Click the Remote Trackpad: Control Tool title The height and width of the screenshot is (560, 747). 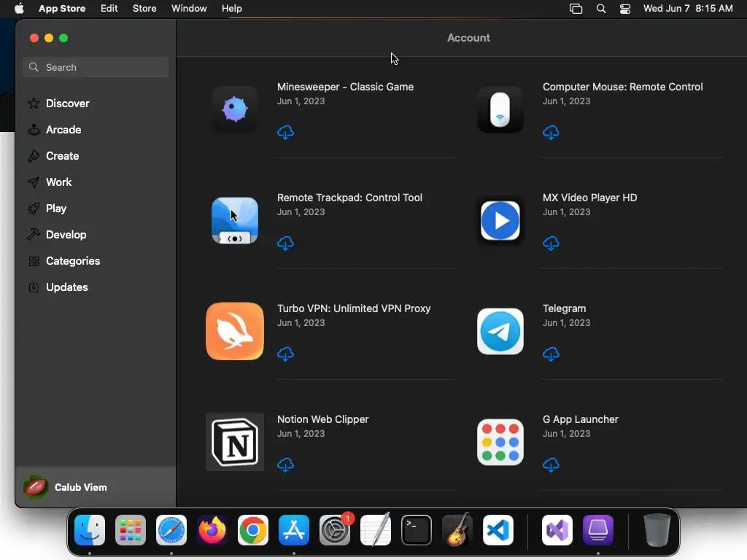pos(349,198)
